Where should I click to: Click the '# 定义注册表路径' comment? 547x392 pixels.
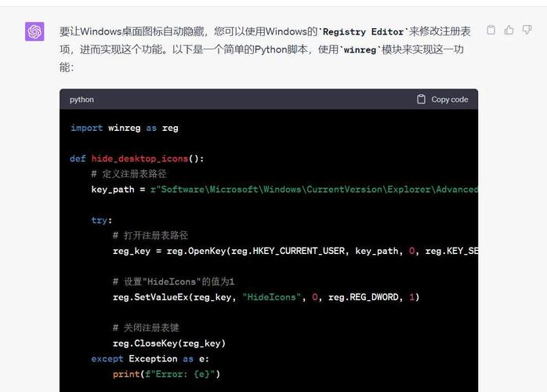coord(129,174)
